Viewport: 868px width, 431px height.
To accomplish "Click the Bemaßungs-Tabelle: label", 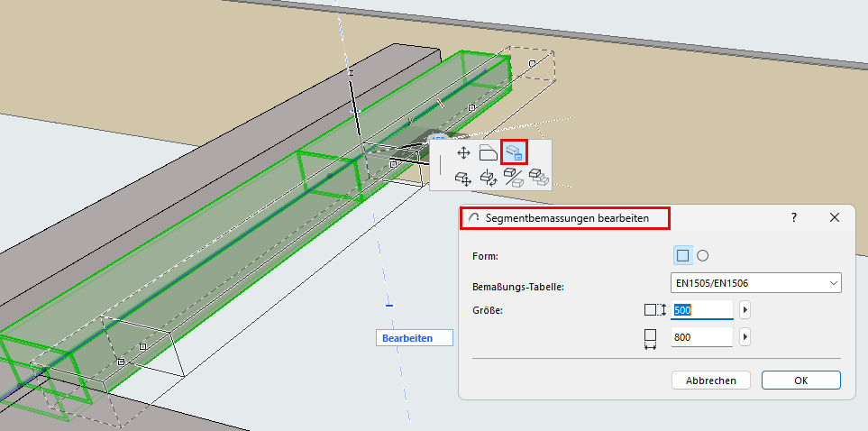I will [517, 287].
